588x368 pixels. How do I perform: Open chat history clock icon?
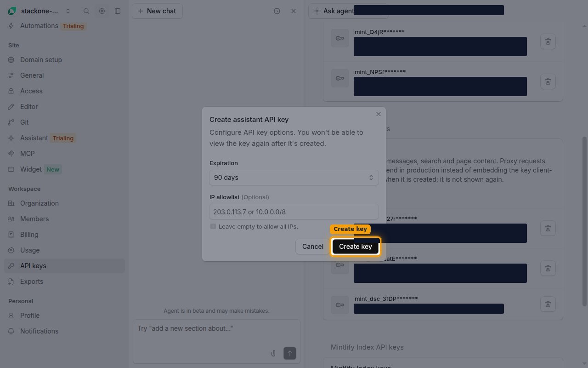[277, 11]
